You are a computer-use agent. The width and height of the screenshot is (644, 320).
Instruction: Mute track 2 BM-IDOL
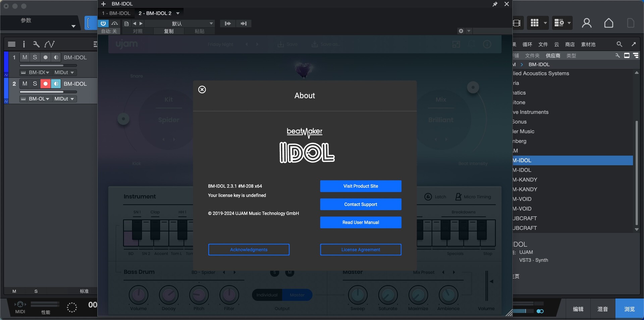[x=24, y=84]
